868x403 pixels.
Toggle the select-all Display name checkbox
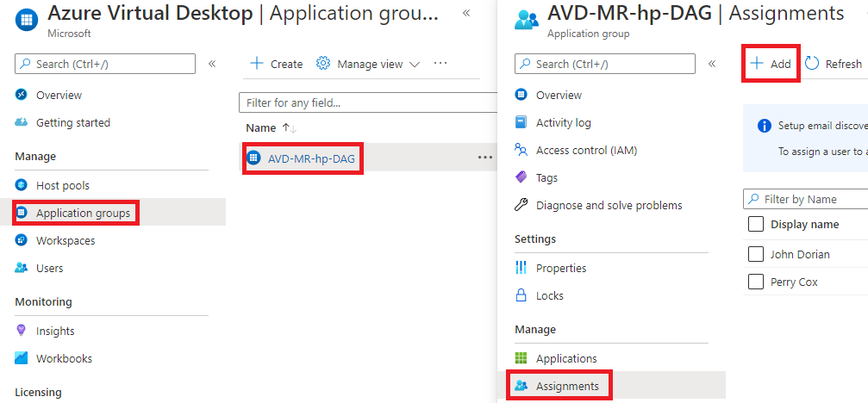pyautogui.click(x=756, y=225)
